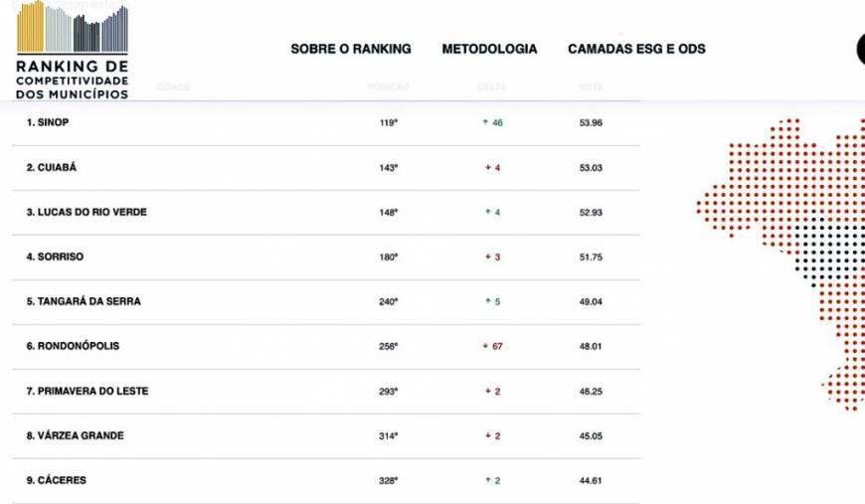865x504 pixels.
Task: Open the Várzea Grande entry
Action: [x=326, y=435]
